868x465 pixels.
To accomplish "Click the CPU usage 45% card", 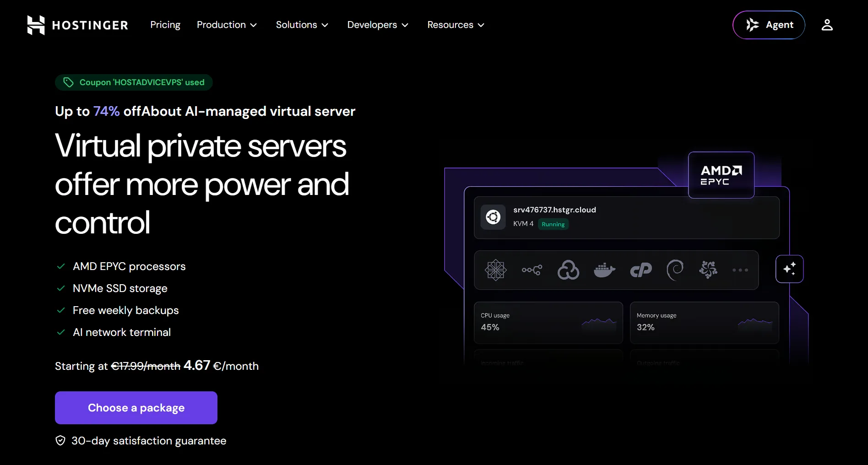I will point(548,323).
